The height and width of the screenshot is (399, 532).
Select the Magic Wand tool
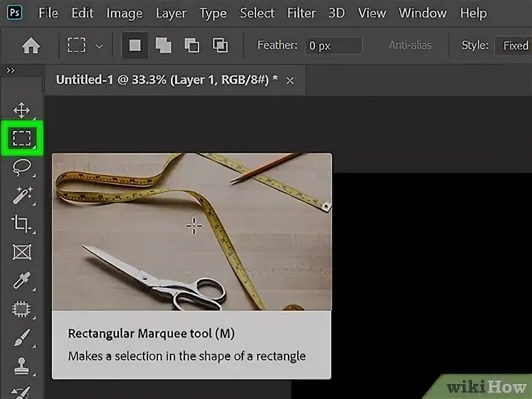pyautogui.click(x=22, y=195)
